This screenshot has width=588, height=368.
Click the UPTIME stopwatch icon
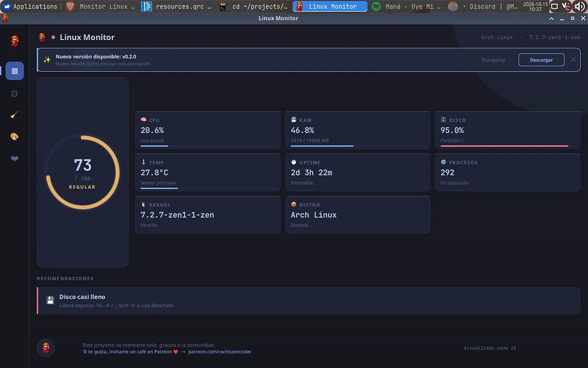[x=294, y=162]
